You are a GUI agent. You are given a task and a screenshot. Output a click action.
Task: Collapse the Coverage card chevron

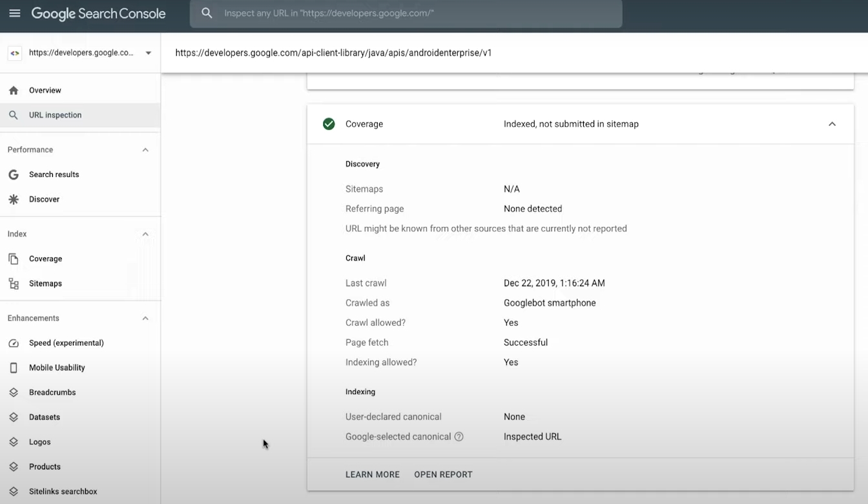coord(832,124)
